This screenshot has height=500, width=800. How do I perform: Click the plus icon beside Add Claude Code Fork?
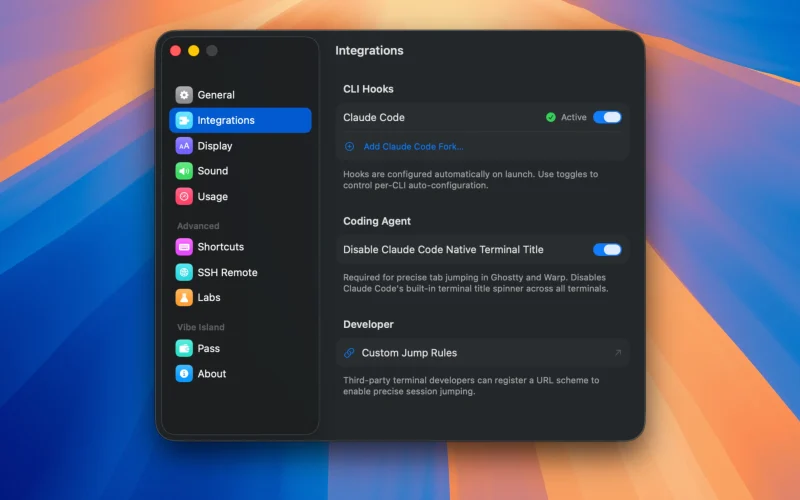click(x=349, y=147)
